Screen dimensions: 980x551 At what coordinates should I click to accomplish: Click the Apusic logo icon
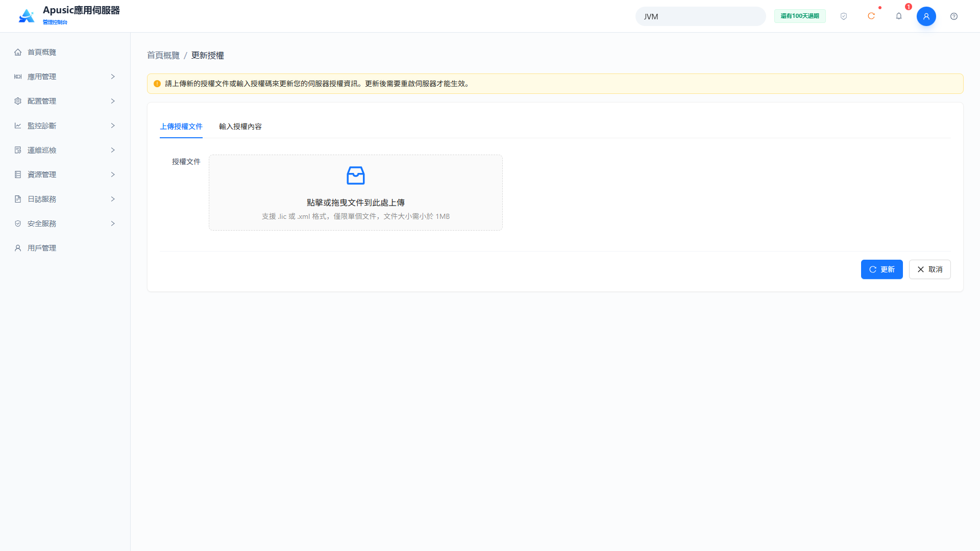pyautogui.click(x=27, y=16)
